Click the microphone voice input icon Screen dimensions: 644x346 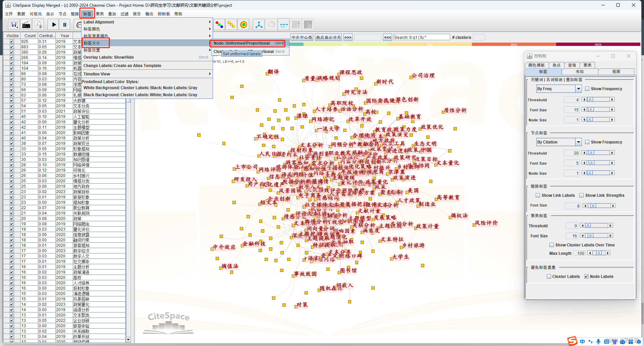coord(598,341)
